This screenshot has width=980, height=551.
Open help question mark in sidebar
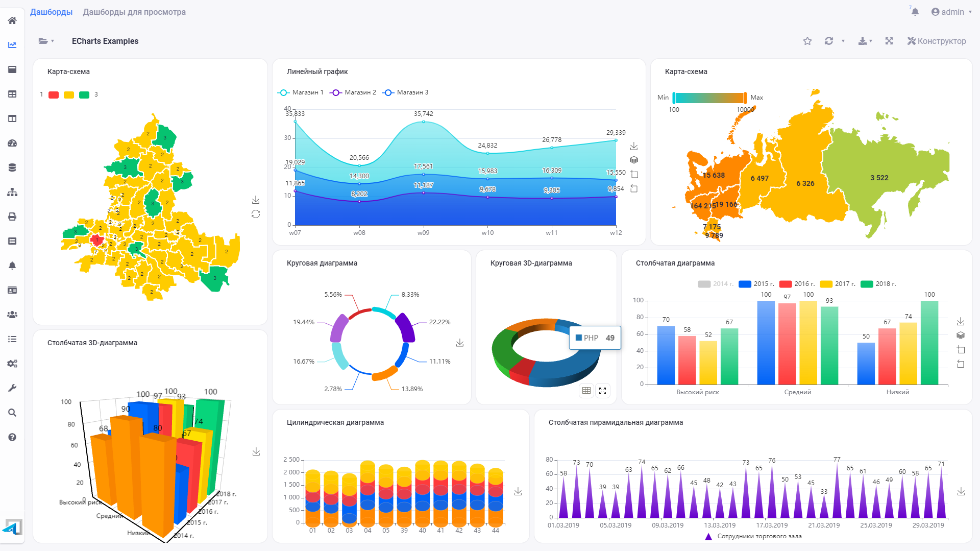coord(12,437)
